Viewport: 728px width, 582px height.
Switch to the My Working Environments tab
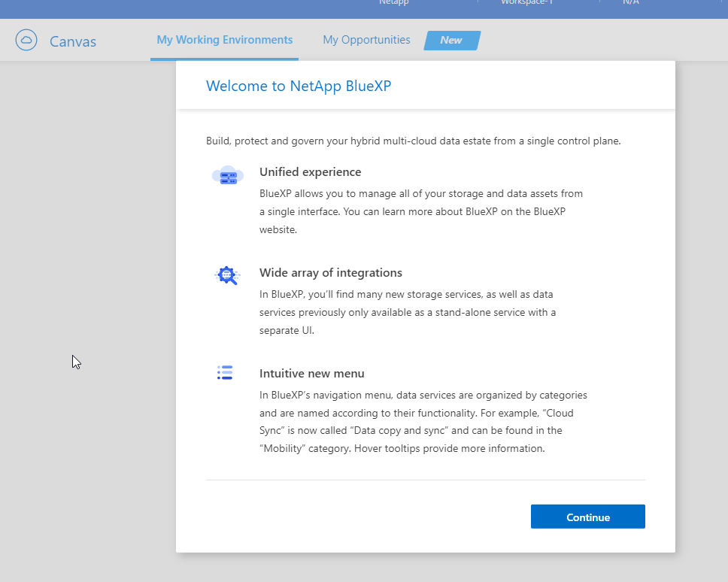[224, 40]
